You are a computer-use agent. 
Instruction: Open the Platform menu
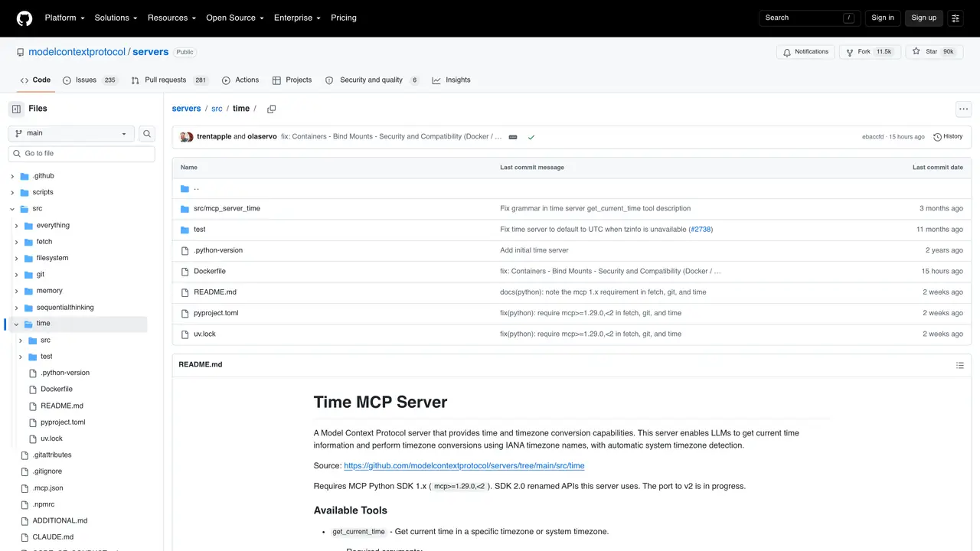64,18
